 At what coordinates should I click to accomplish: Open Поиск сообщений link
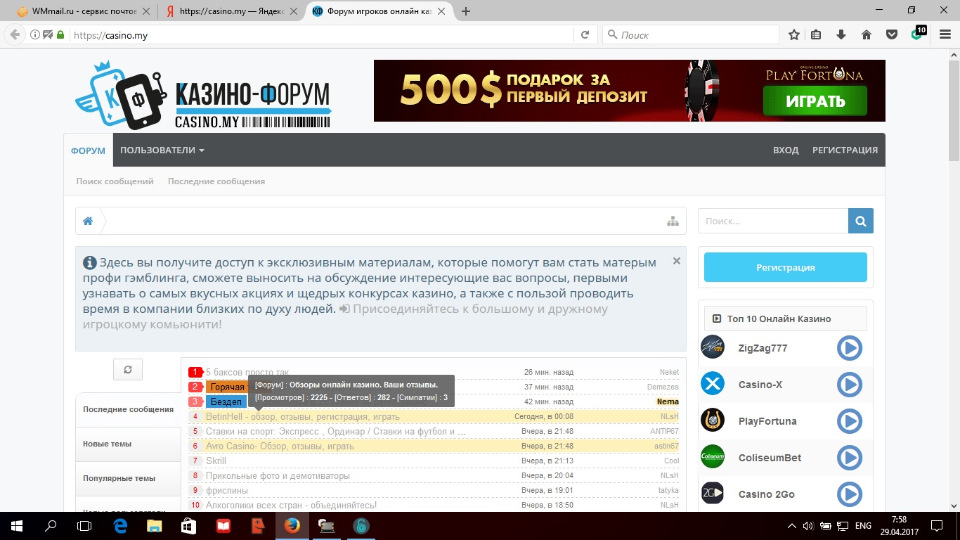114,181
